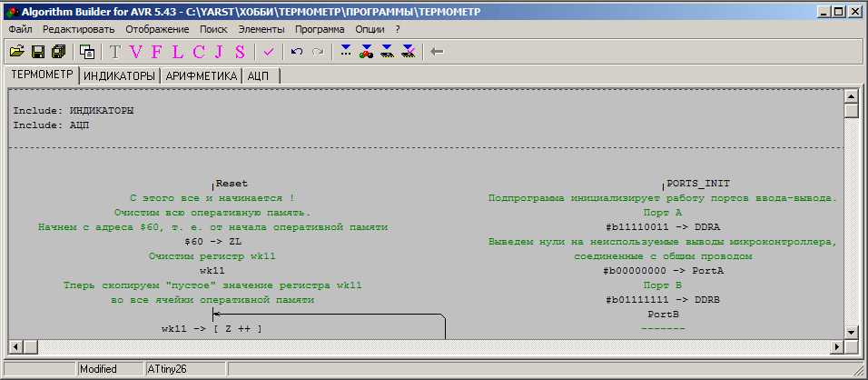
Task: Select '#b00000000 -> PortA' line
Action: tap(663, 271)
